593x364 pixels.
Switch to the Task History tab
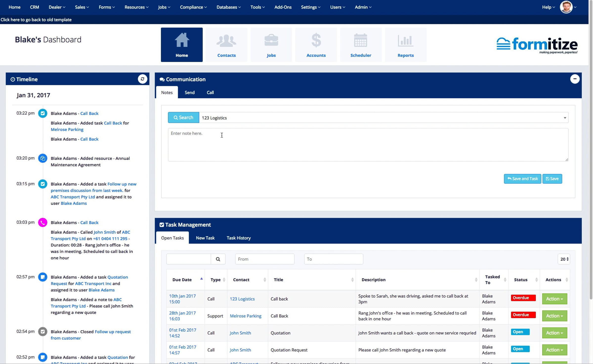click(238, 238)
